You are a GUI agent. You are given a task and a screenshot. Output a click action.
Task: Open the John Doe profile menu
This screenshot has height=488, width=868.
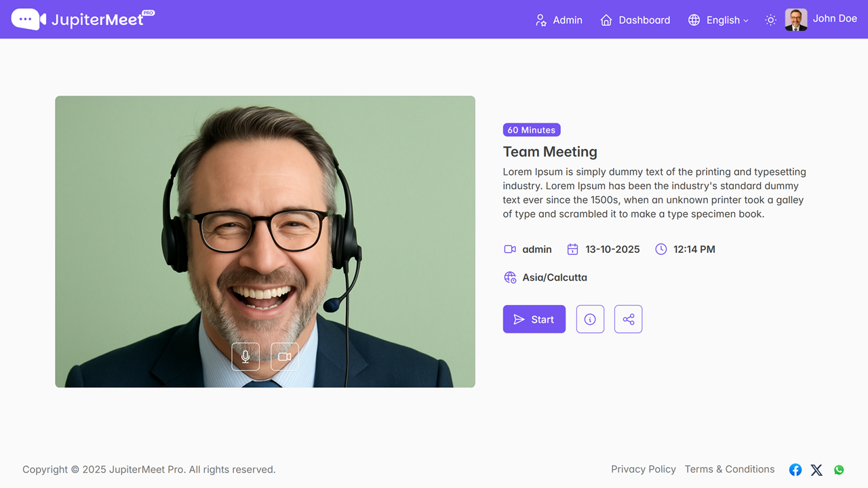coord(821,19)
